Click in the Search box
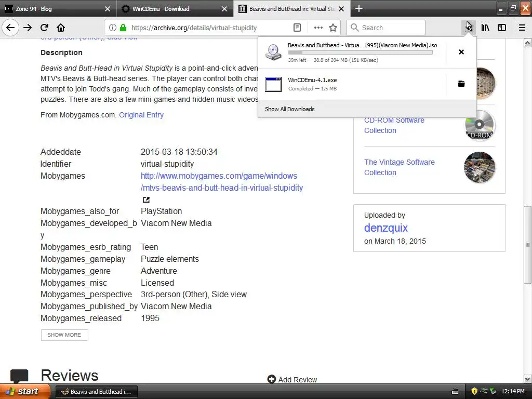The height and width of the screenshot is (399, 532). [386, 28]
